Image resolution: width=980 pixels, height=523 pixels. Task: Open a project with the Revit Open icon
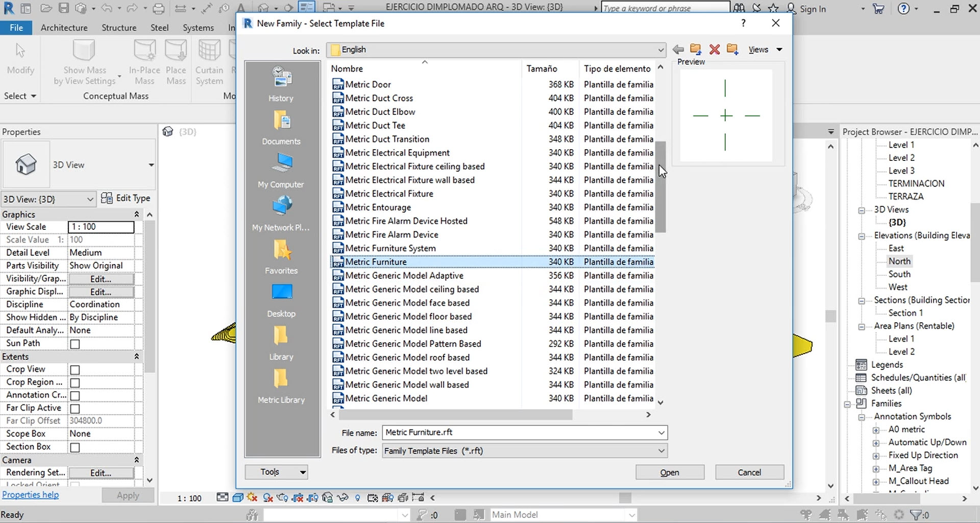[x=46, y=8]
